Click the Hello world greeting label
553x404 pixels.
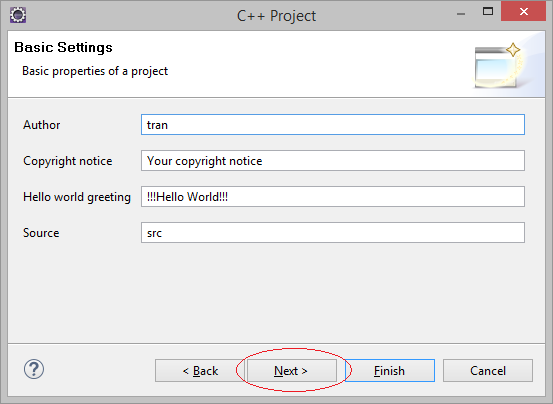coord(77,197)
